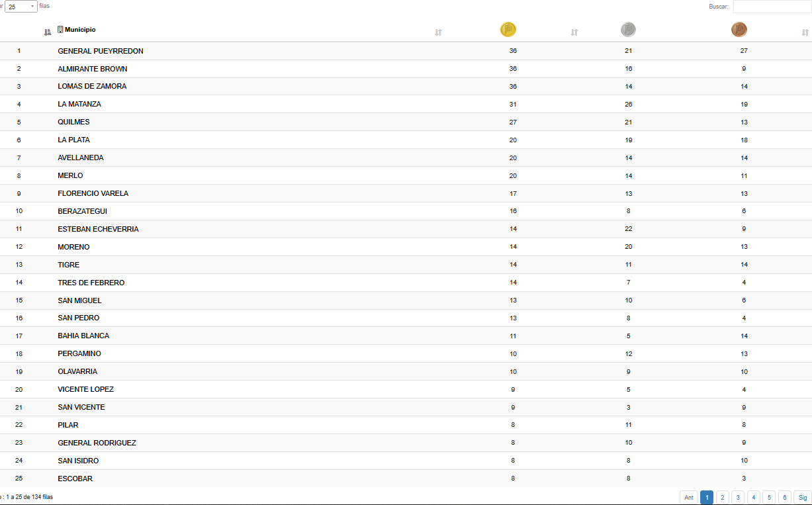Select page 1 active pagination button
The image size is (812, 505).
[x=707, y=498]
